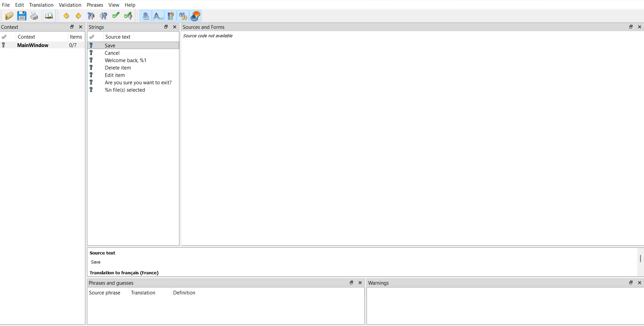Open the Translation menu

41,5
